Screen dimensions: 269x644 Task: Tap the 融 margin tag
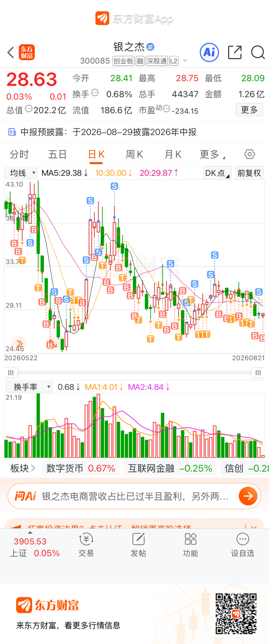(140, 61)
